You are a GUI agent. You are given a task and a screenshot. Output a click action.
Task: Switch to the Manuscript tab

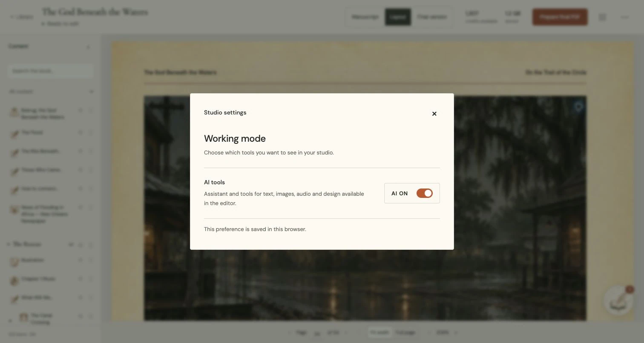click(x=365, y=17)
